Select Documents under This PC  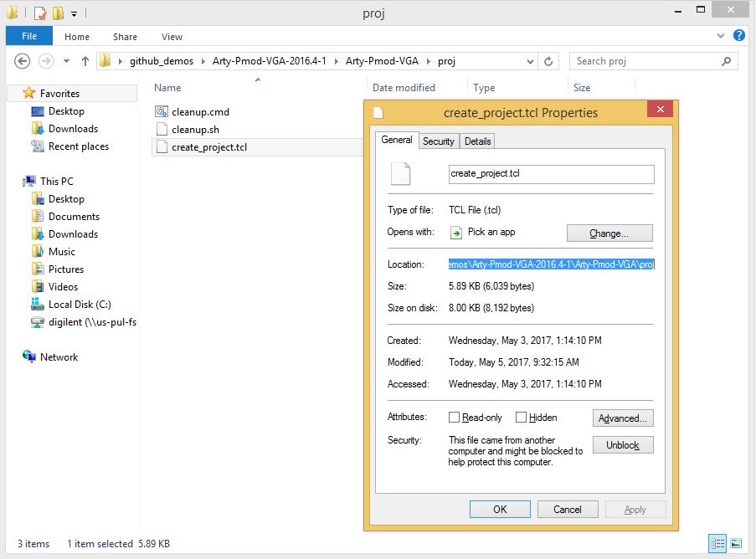74,217
